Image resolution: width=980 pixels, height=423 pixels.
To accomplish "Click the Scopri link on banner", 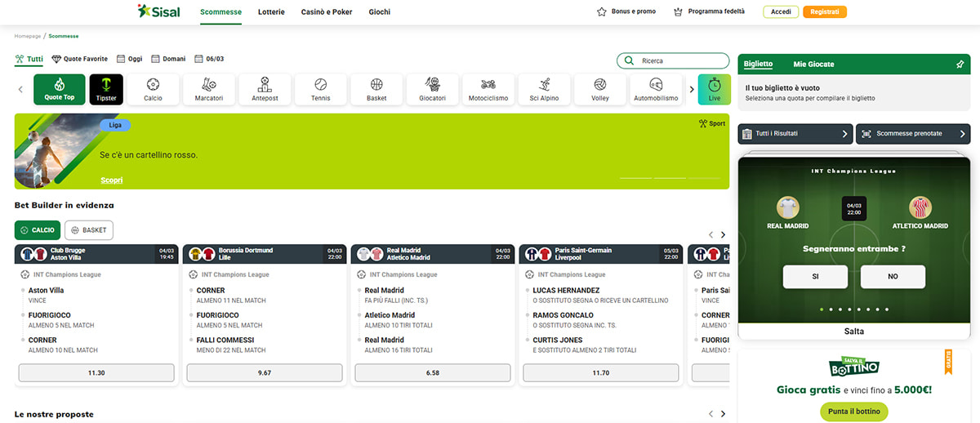I will pyautogui.click(x=112, y=180).
